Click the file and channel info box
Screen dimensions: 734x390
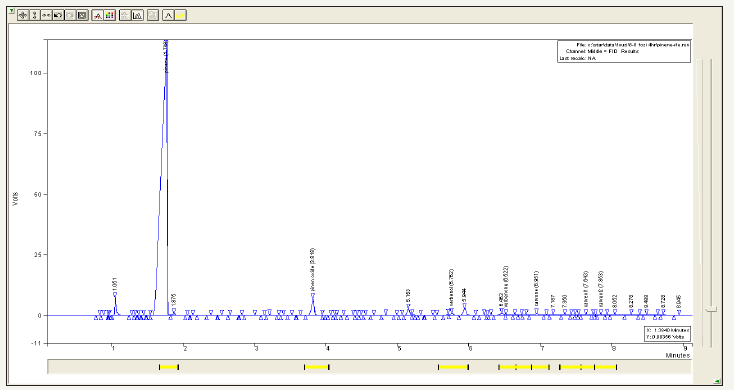(x=624, y=52)
